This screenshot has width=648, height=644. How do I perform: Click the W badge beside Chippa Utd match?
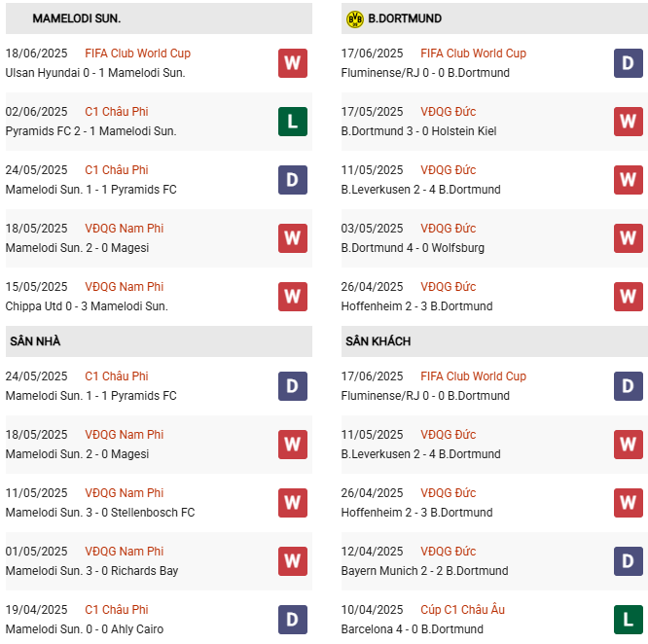coord(292,297)
